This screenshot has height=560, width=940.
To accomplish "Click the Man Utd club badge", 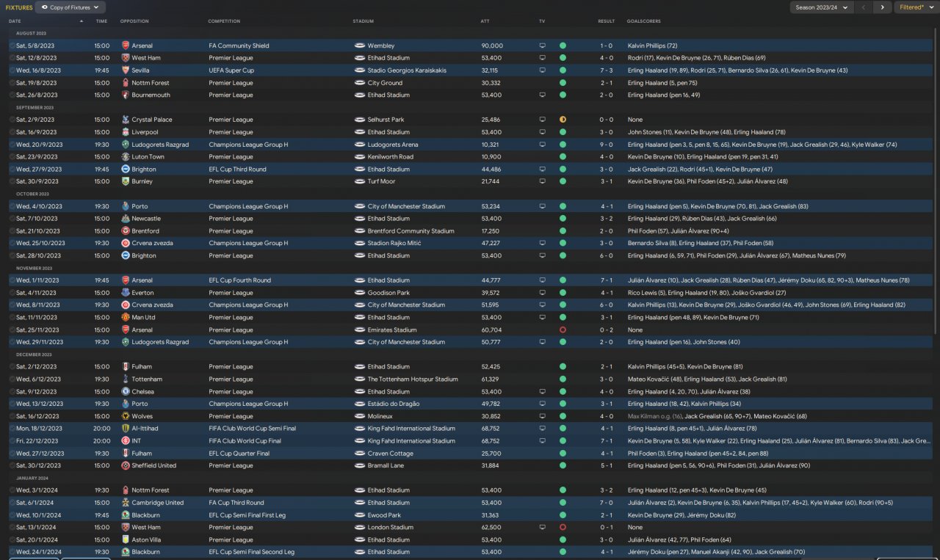I will coord(126,317).
